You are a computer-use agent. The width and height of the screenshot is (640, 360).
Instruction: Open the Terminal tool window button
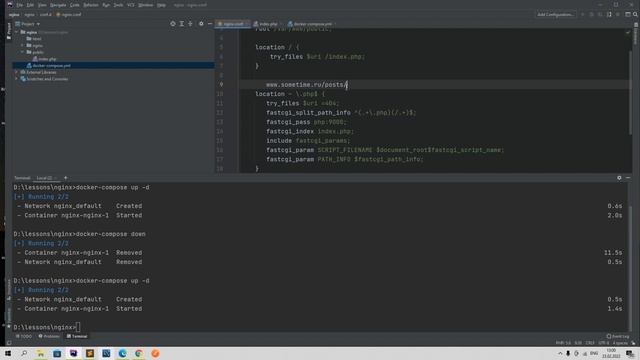[x=77, y=336]
